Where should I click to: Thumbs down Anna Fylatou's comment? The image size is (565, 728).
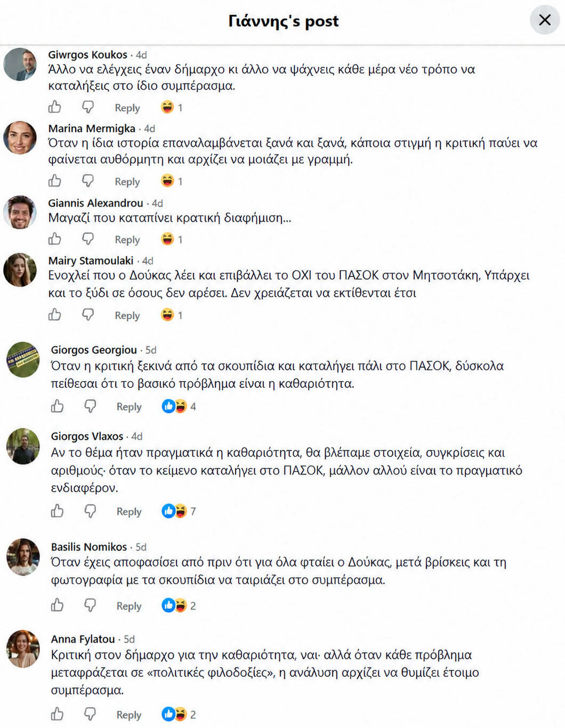click(91, 714)
